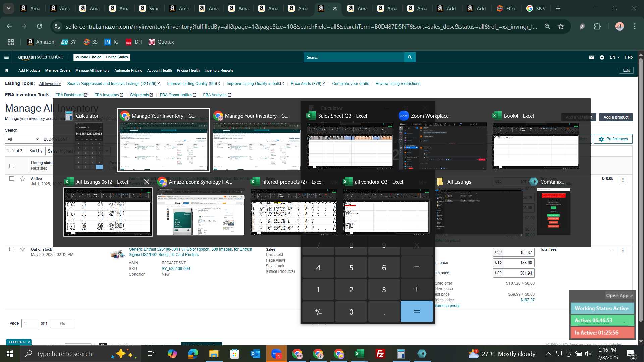644x362 pixels.
Task: Click the equals key on Calculator
Action: tap(417, 312)
